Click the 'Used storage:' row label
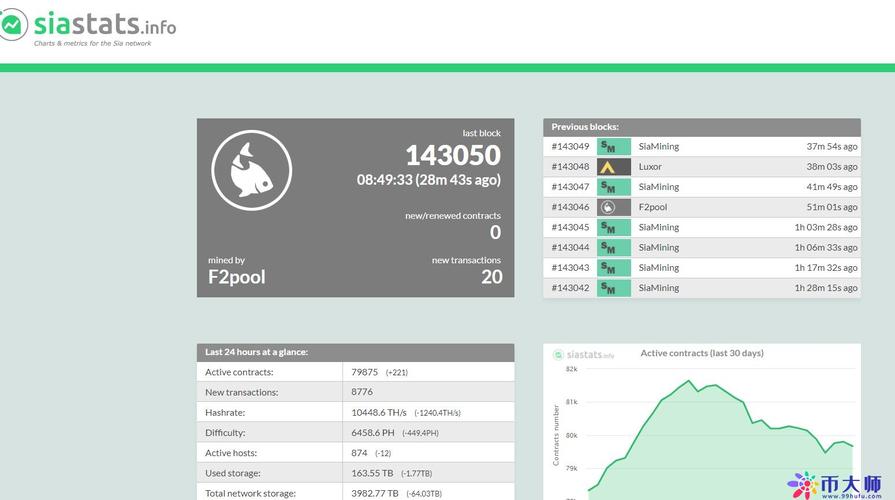Image resolution: width=895 pixels, height=500 pixels. 233,473
